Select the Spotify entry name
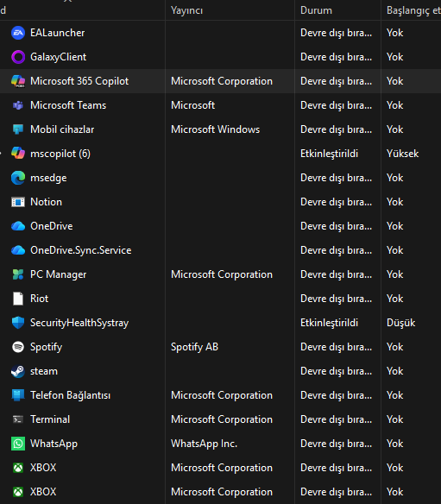 click(47, 347)
